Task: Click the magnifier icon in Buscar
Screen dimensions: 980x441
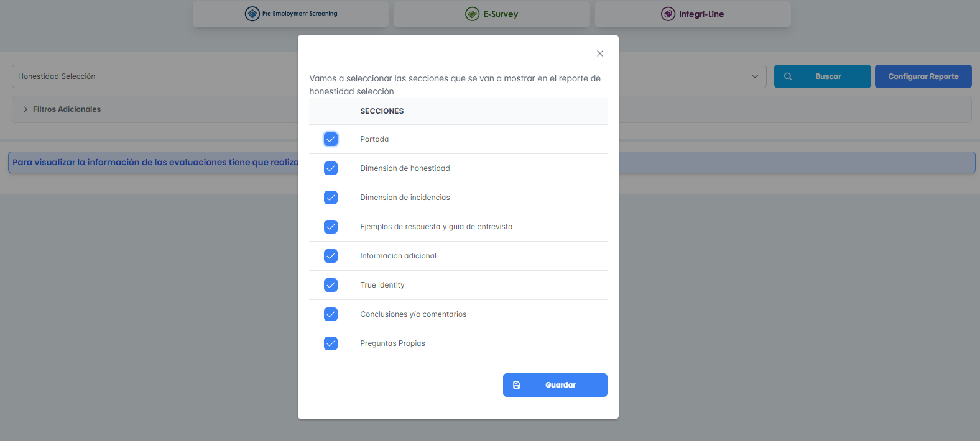Action: tap(788, 76)
